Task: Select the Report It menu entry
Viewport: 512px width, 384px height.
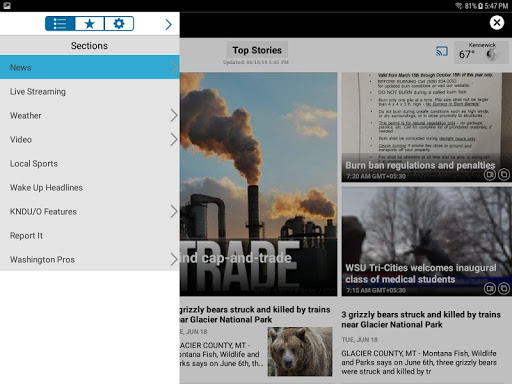Action: point(90,235)
